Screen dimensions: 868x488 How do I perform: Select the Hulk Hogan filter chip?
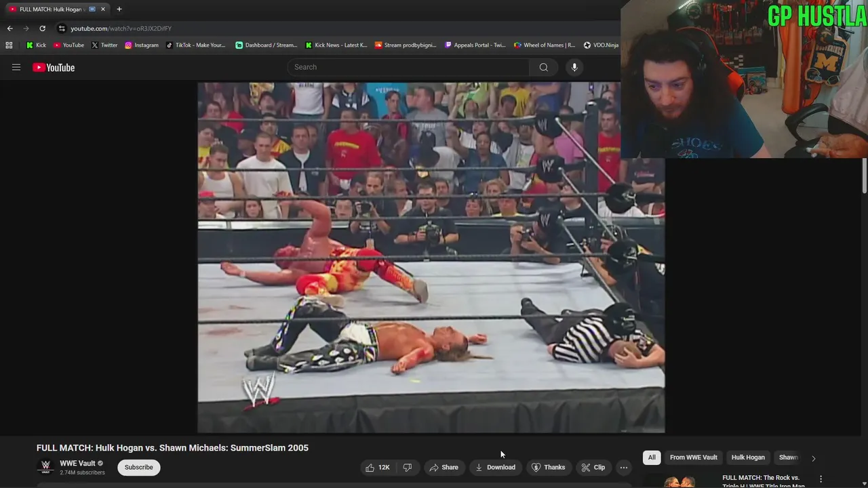point(748,457)
